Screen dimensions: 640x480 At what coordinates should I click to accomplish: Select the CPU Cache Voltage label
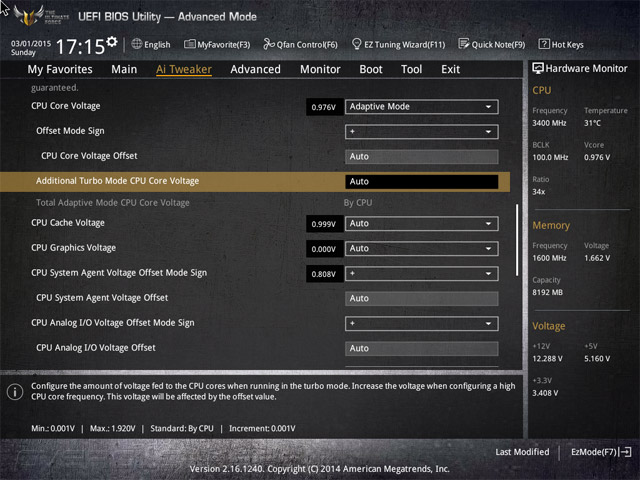tap(68, 222)
